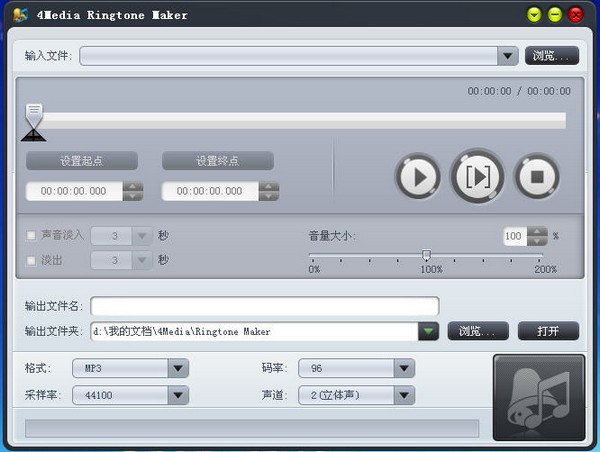This screenshot has height=452, width=600.
Task: Decrease end time with down arrow
Action: pos(269,196)
